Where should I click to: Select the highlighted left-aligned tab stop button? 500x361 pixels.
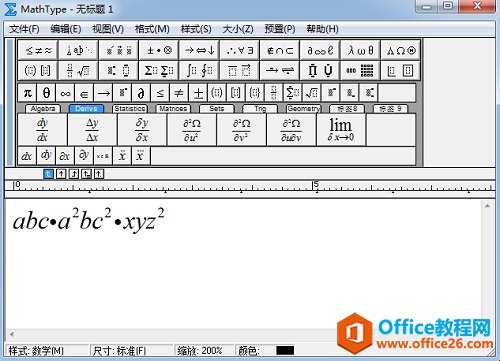(48, 174)
